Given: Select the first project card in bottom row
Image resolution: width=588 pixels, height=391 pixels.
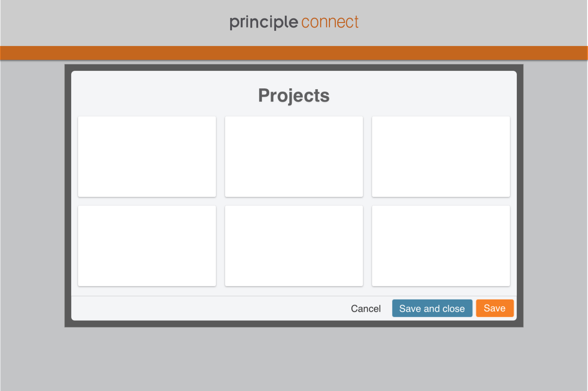Looking at the screenshot, I should tap(147, 246).
